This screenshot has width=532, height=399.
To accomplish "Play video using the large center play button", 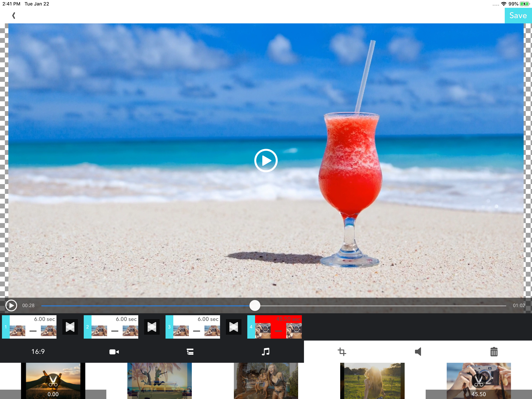I will pos(266,161).
